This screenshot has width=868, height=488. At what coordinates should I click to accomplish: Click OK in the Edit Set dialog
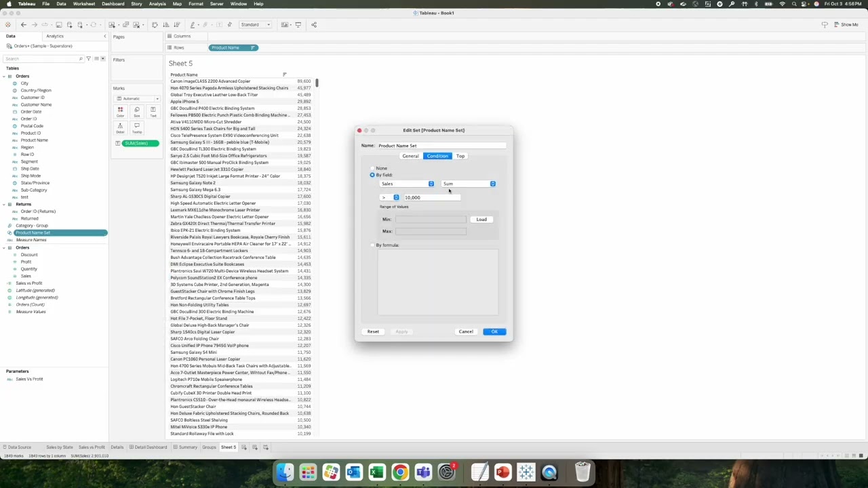pos(494,331)
